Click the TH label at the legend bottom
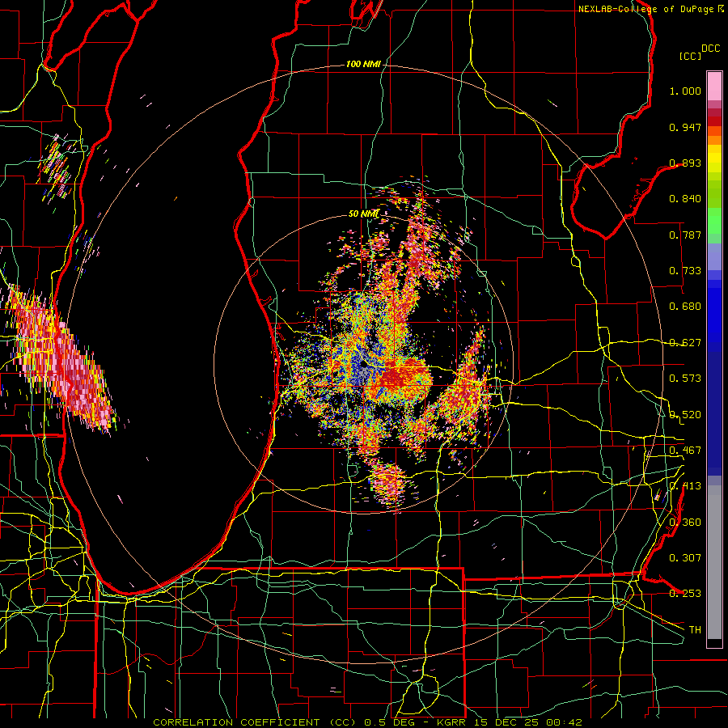The image size is (728, 728). point(695,630)
